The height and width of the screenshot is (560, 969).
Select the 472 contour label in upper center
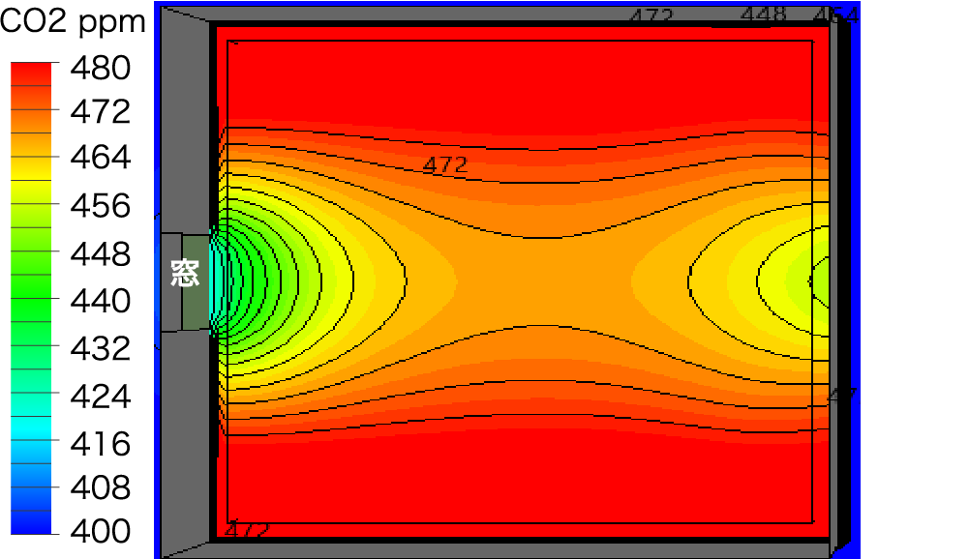tap(445, 165)
